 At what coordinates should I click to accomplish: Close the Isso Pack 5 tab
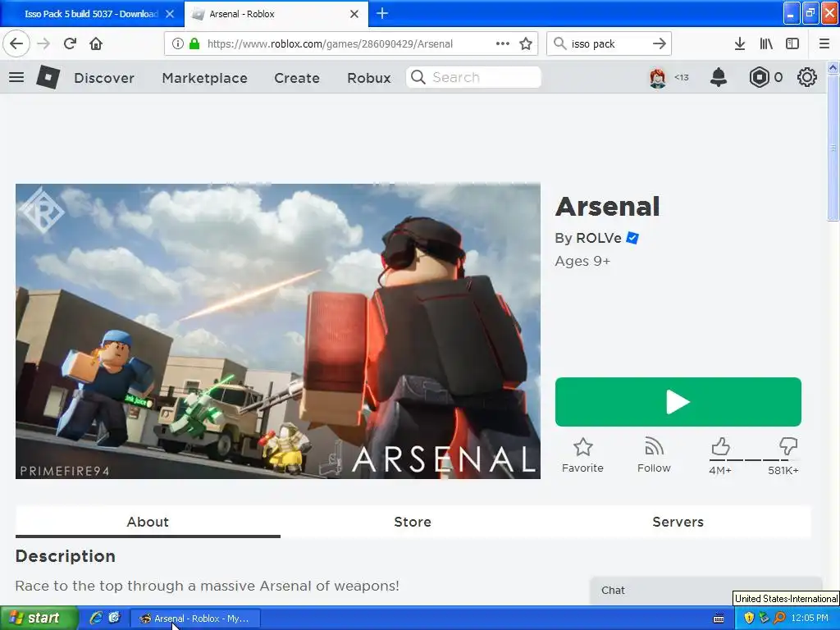pyautogui.click(x=170, y=14)
